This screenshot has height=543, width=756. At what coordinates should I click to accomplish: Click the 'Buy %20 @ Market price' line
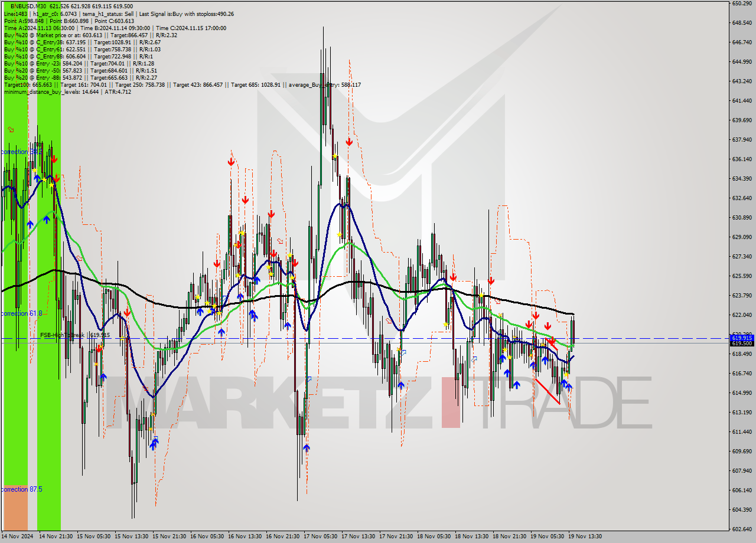tap(90, 35)
